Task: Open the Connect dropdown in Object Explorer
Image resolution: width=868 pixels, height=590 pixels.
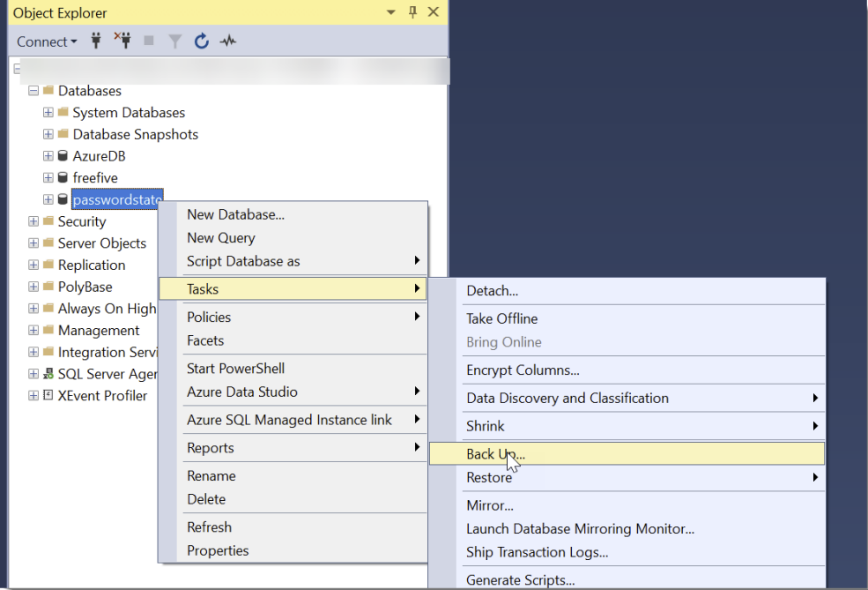Action: coord(47,41)
